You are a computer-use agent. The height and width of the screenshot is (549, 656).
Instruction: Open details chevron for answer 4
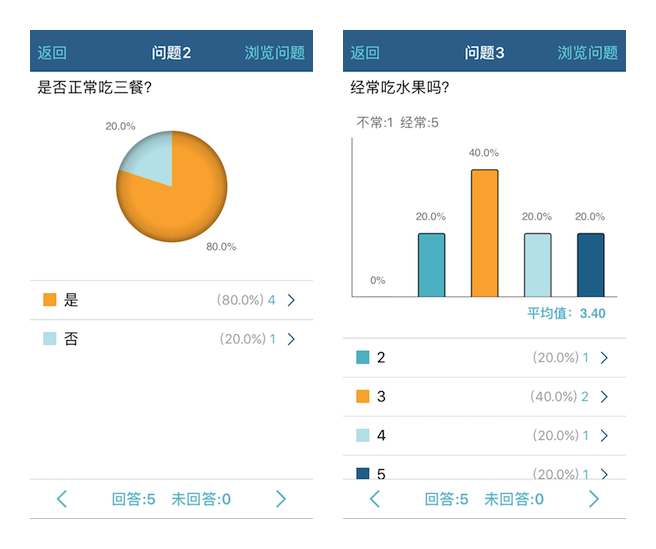point(604,435)
